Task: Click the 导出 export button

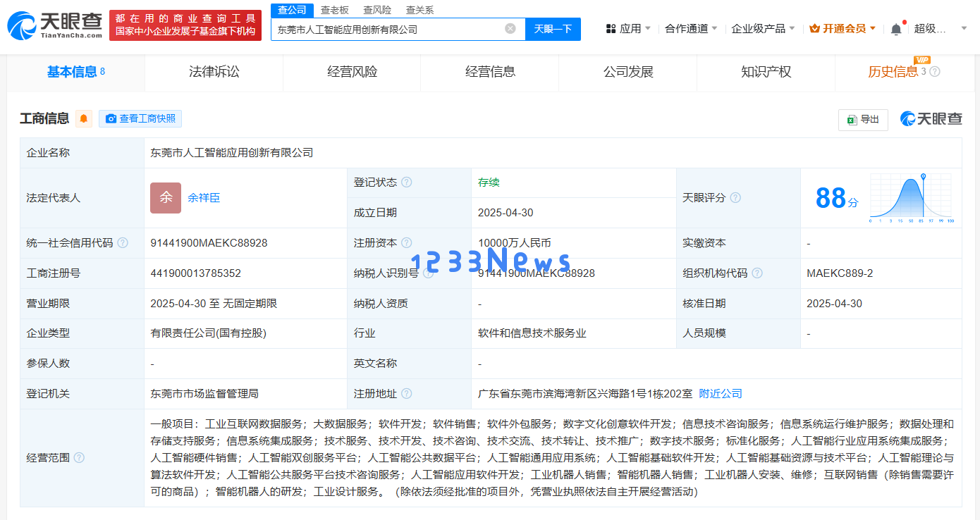Action: (863, 120)
